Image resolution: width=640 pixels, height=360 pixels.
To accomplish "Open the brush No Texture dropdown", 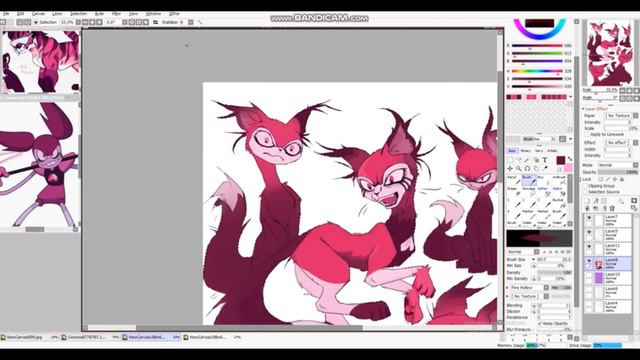I will click(546, 296).
